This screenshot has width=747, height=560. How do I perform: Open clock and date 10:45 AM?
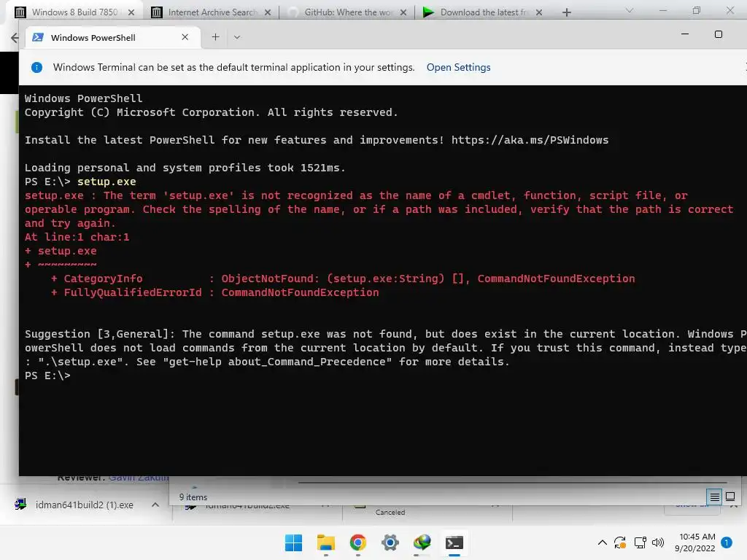695,542
